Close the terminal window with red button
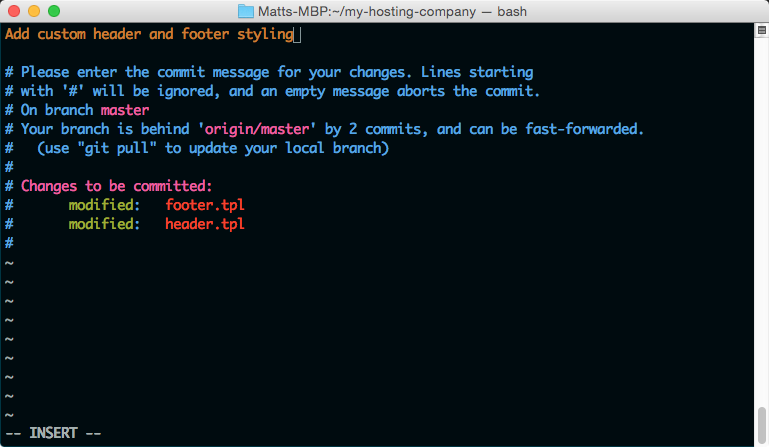The height and width of the screenshot is (447, 769). pyautogui.click(x=14, y=11)
